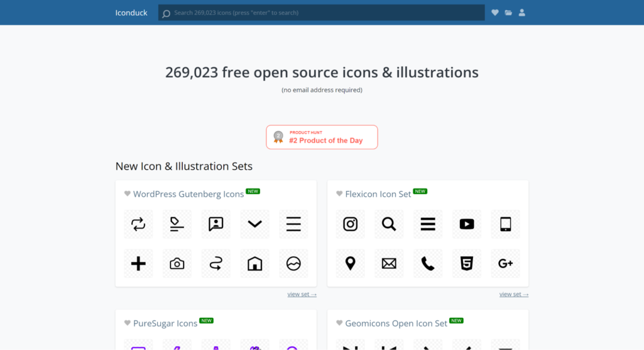Open view set link under WordPress Gutenberg Icons
The image size is (644, 350).
pos(302,294)
